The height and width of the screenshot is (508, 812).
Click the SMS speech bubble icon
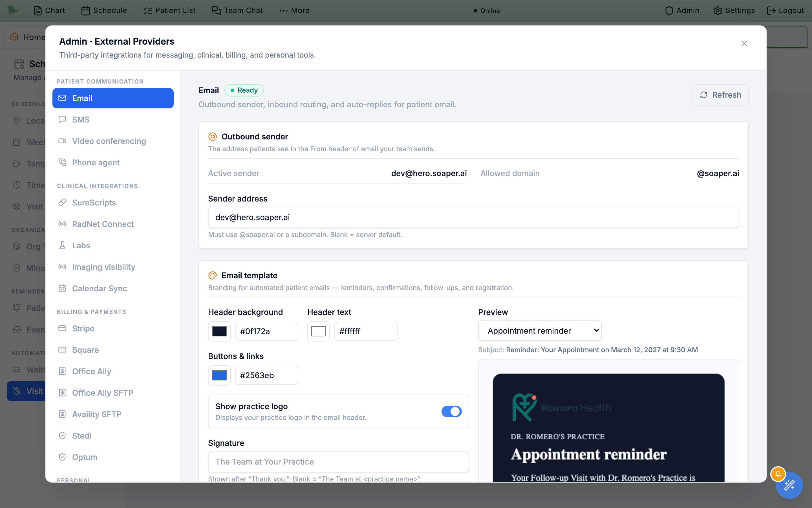pyautogui.click(x=62, y=119)
